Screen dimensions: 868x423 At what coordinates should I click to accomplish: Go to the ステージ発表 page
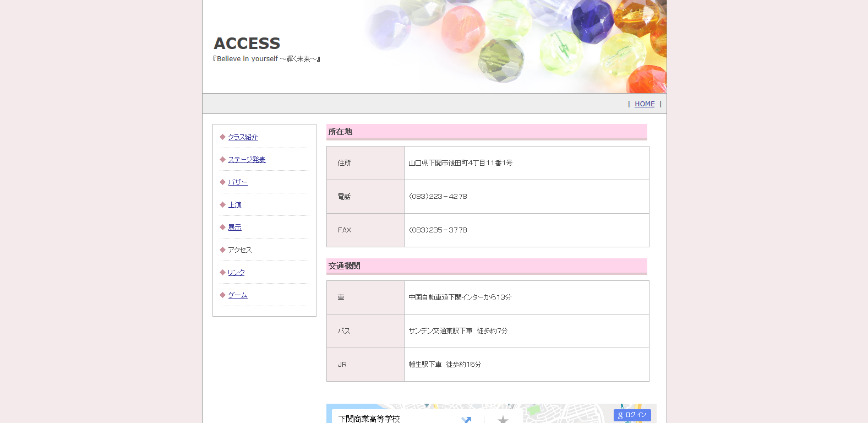(247, 160)
